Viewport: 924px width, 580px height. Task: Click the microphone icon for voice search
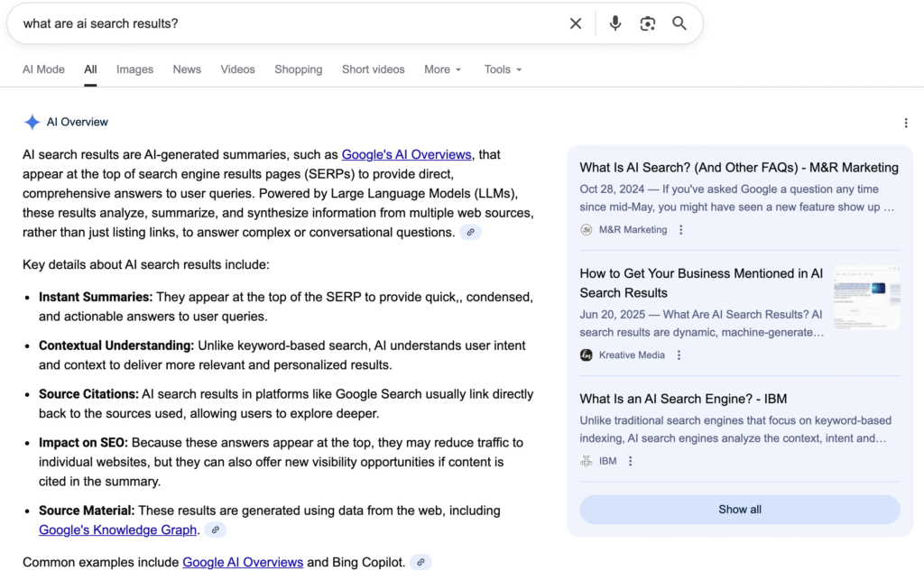614,23
